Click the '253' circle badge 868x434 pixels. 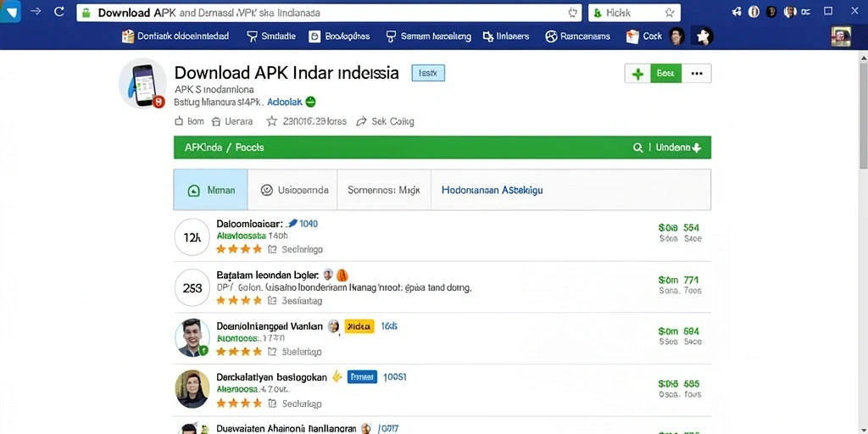[x=192, y=288]
